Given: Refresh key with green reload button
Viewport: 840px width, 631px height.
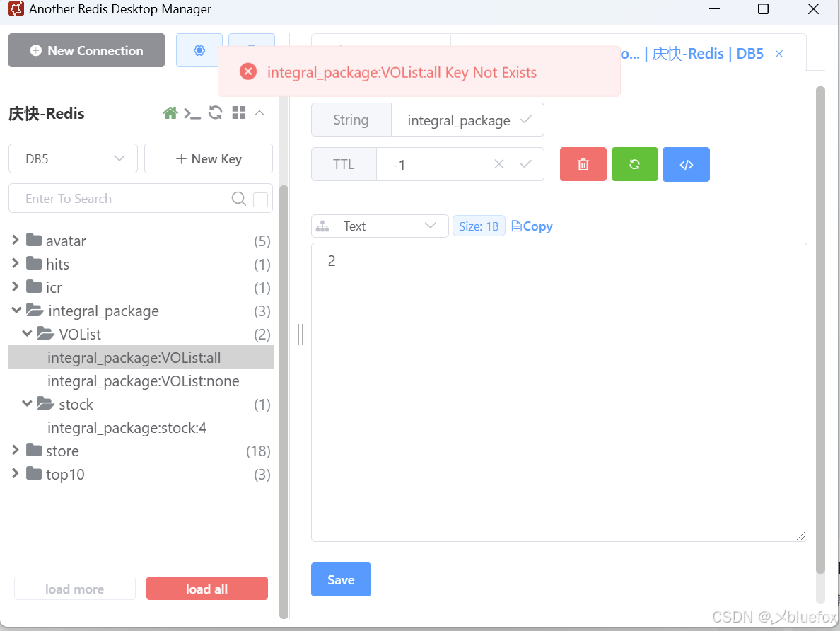Looking at the screenshot, I should tap(635, 164).
